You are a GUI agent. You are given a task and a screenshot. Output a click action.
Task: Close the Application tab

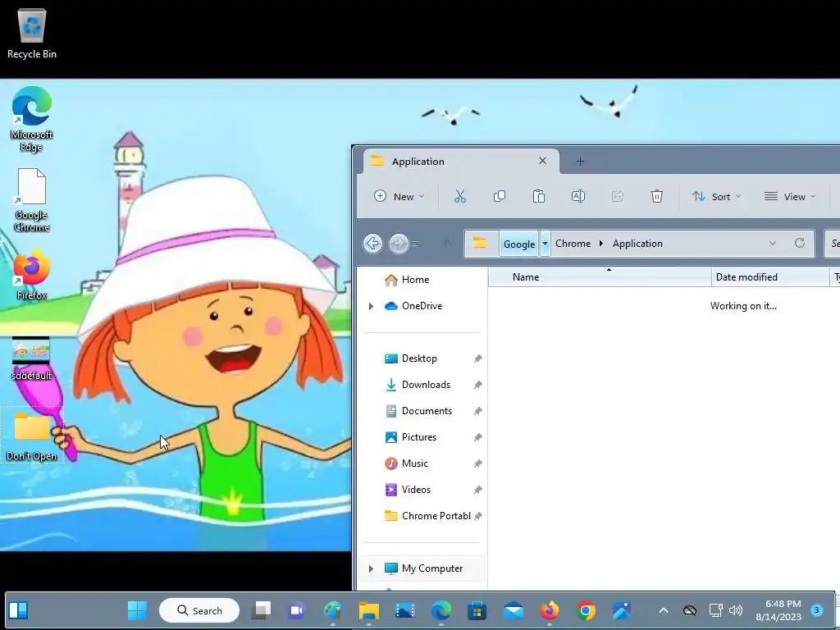(x=543, y=161)
